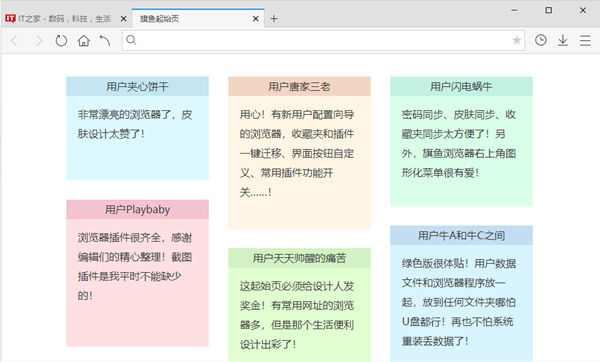Click the 用户牛A和牛C之间 card header
The image size is (600, 362).
click(x=461, y=235)
